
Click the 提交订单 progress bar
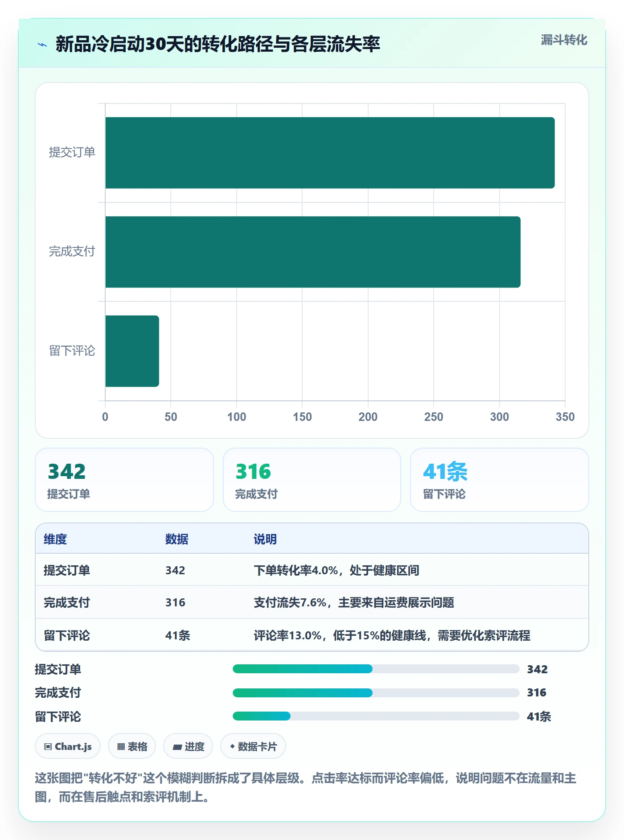pyautogui.click(x=376, y=669)
